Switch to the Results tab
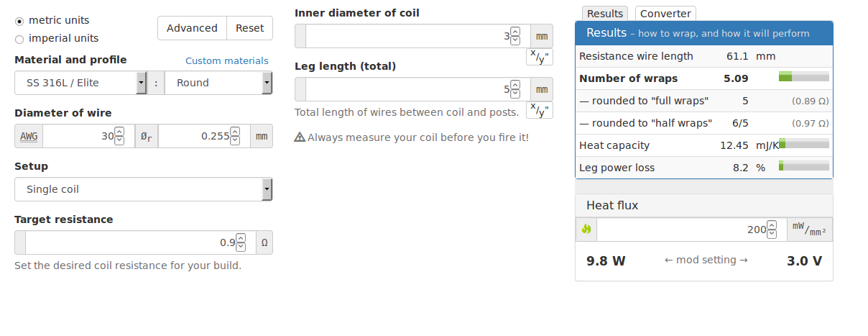Viewport: 868px width, 336px height. click(604, 14)
